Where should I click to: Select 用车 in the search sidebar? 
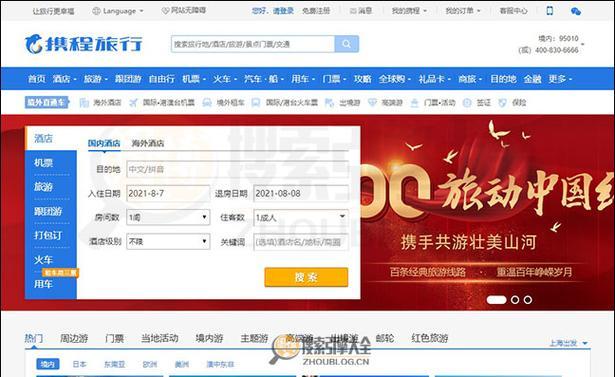[44, 284]
